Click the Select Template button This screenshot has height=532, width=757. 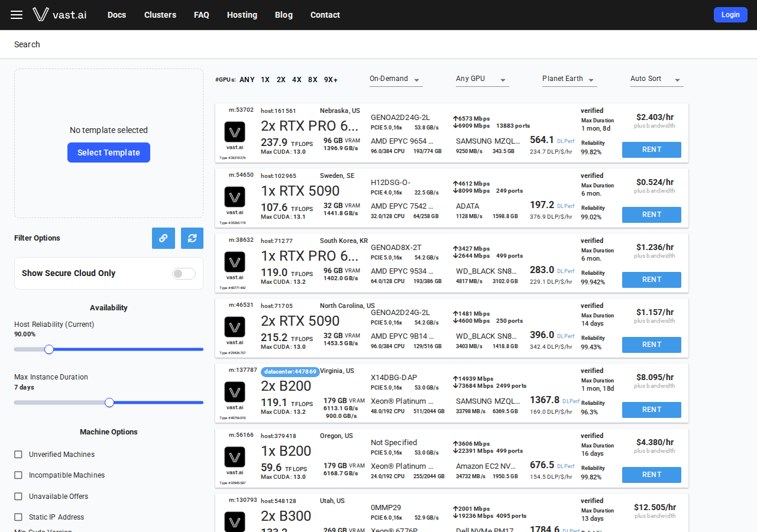pos(109,153)
